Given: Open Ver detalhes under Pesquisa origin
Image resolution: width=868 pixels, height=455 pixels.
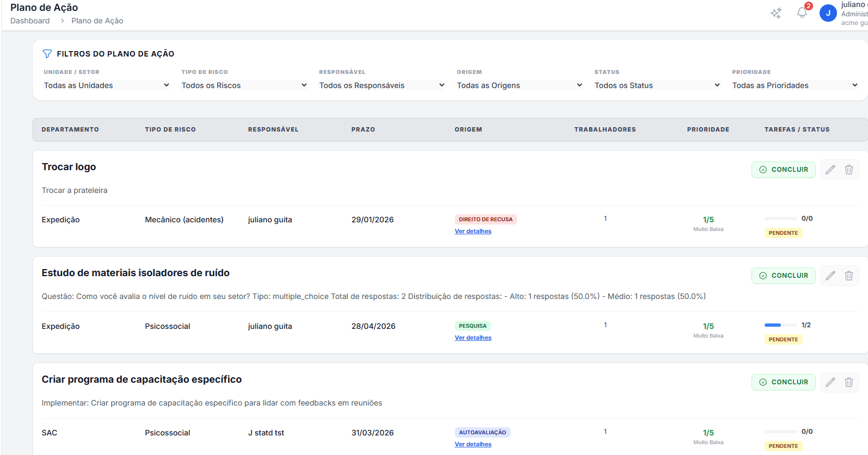Looking at the screenshot, I should pos(473,338).
